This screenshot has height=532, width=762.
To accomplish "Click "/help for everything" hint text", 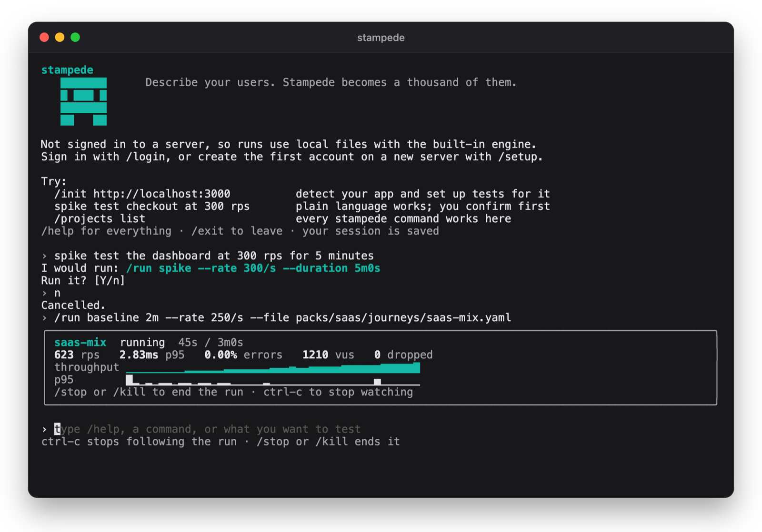I will tap(106, 231).
